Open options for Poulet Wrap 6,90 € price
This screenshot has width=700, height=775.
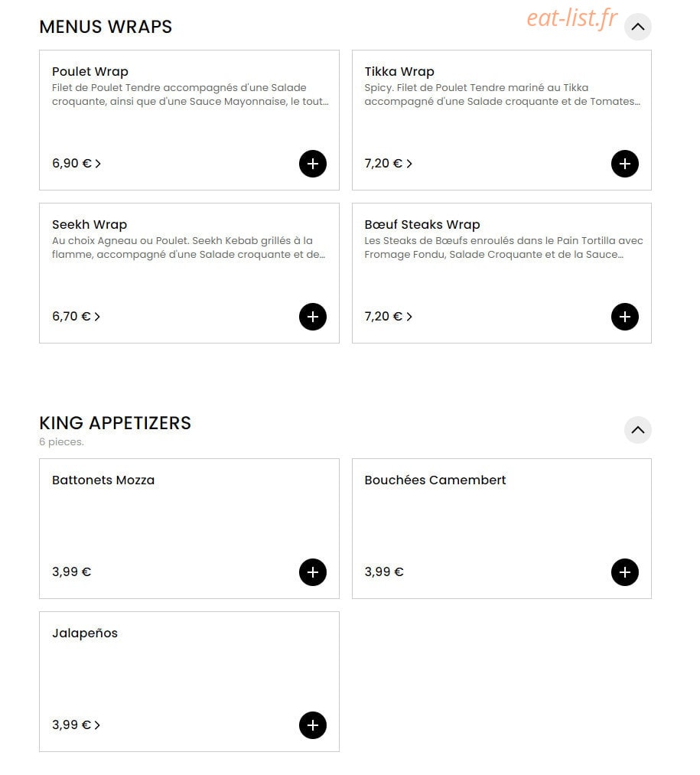[x=77, y=164]
